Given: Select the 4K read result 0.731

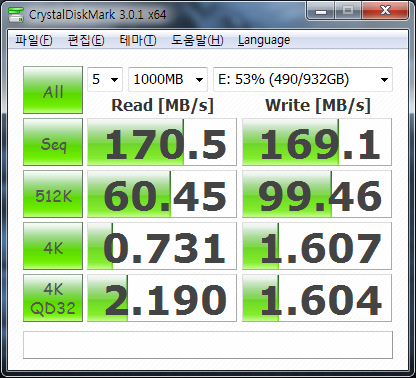Looking at the screenshot, I should click(162, 246).
